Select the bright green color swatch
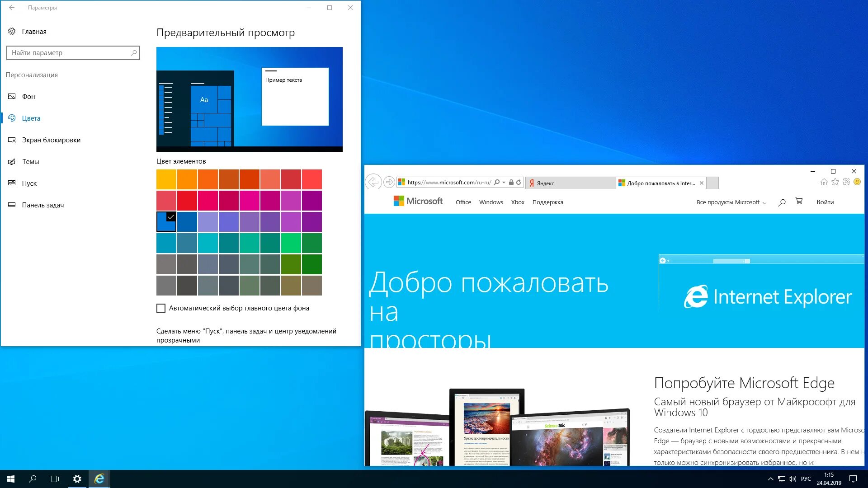Image resolution: width=868 pixels, height=488 pixels. click(x=291, y=243)
